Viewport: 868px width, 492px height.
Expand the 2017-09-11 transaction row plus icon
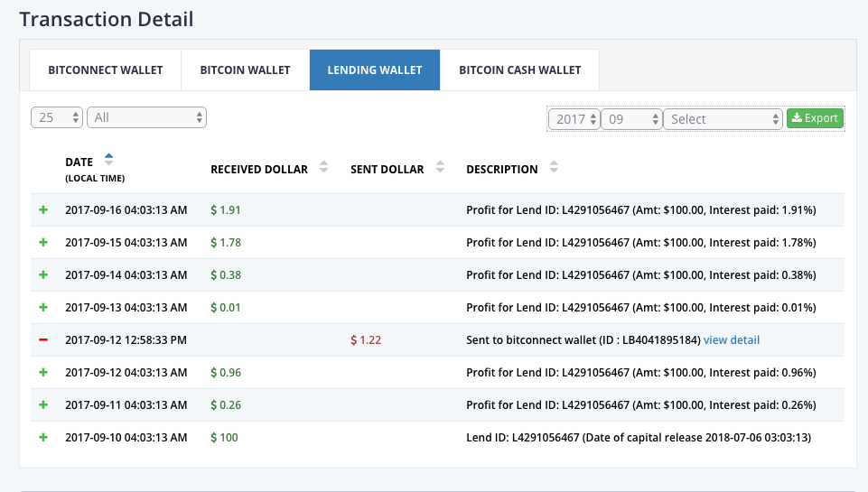43,404
